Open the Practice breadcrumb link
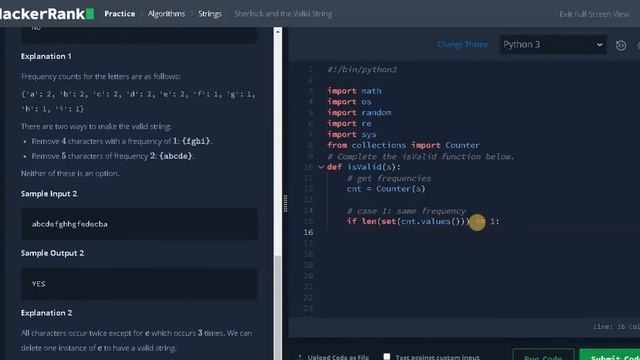 click(120, 14)
